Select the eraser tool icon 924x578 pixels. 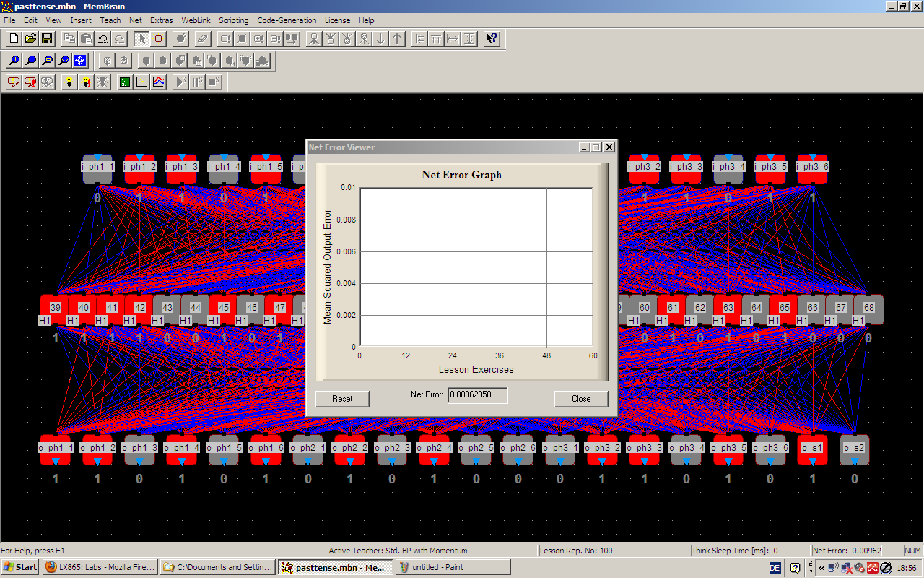pos(203,38)
